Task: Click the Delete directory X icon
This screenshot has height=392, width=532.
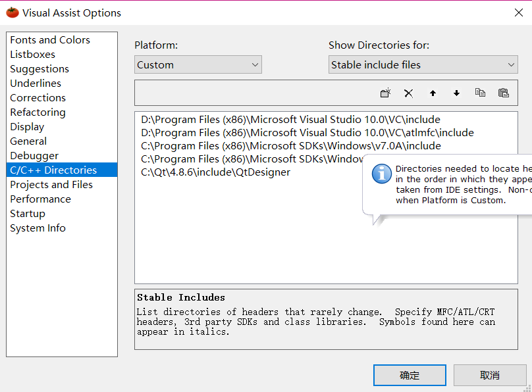Action: 409,93
